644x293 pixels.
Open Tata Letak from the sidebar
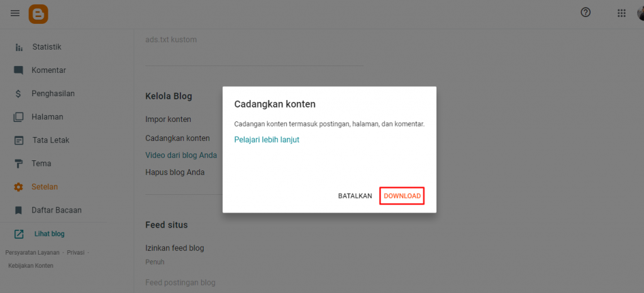pos(51,140)
